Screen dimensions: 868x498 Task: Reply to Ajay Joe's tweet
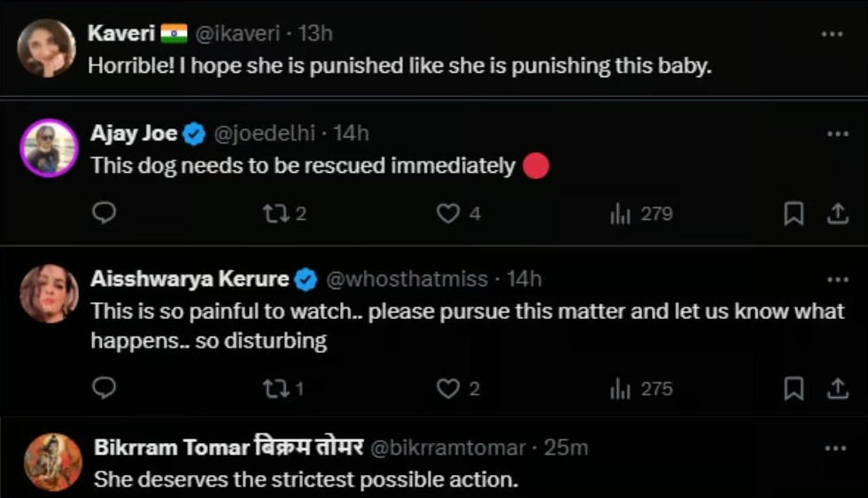(x=105, y=214)
